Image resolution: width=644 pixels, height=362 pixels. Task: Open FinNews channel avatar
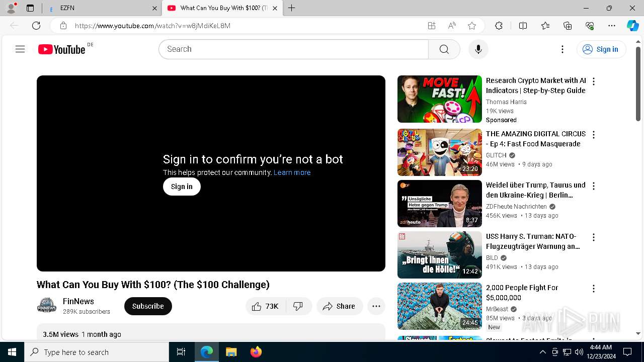tap(47, 306)
